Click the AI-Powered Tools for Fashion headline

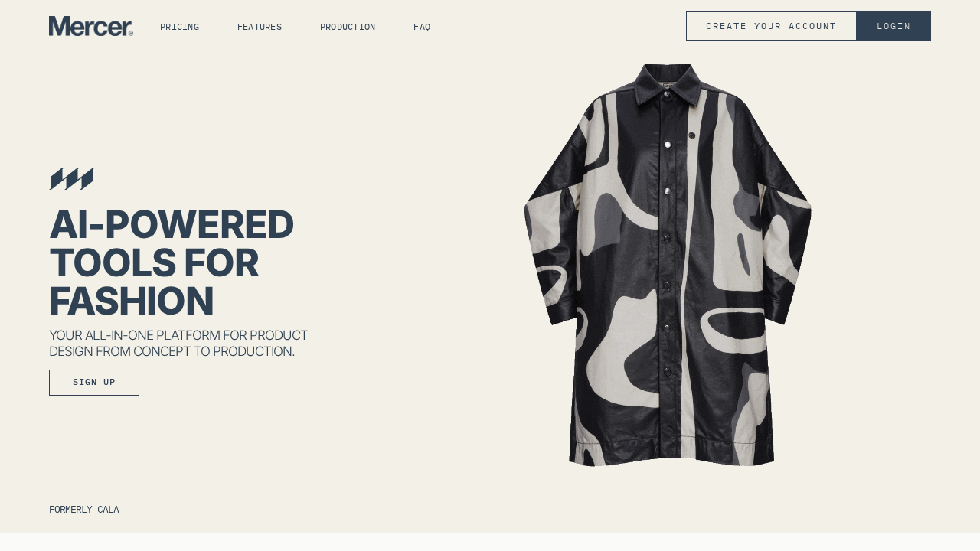(171, 262)
